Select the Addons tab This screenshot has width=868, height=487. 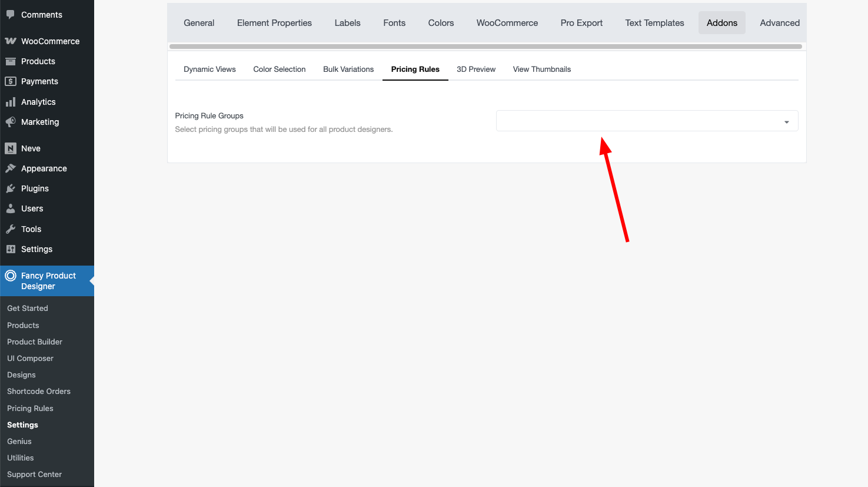tap(722, 23)
